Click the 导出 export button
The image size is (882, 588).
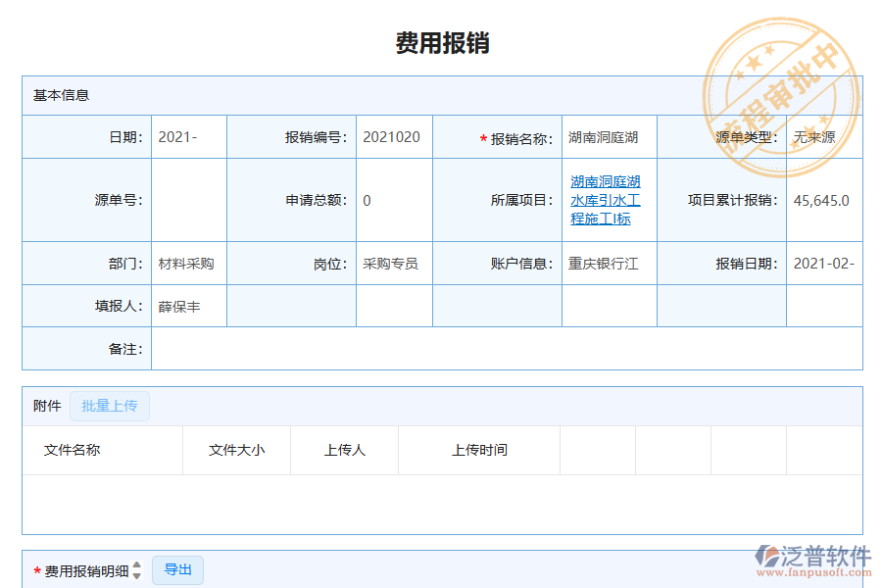pos(177,569)
